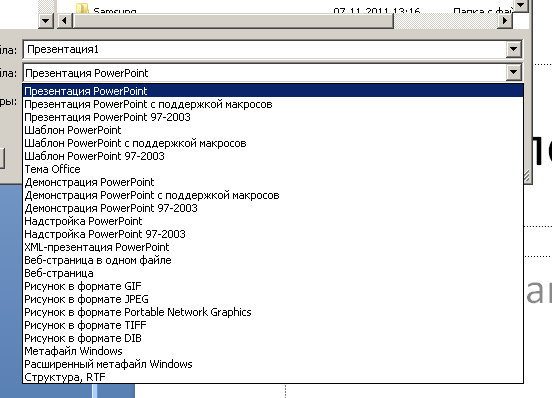This screenshot has width=552, height=398.
Task: Select 'Презентация PowerPoint' highlighted list option
Action: tap(273, 91)
